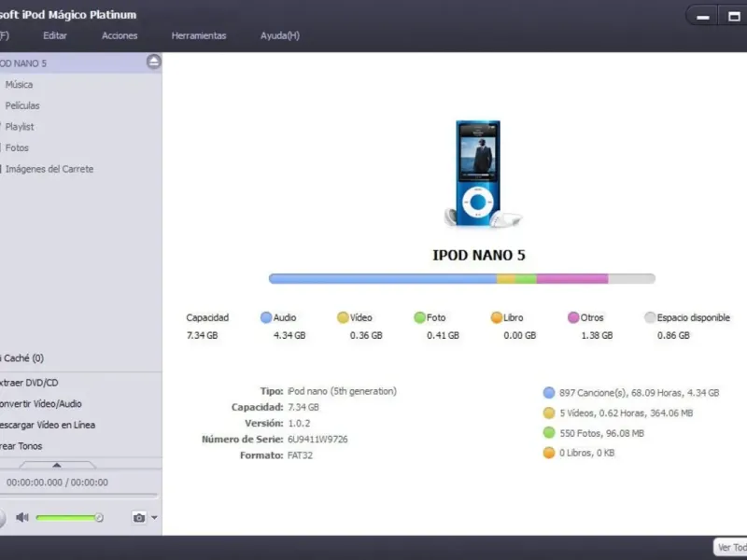Select the IPOD NANO 5 device row

[81, 63]
